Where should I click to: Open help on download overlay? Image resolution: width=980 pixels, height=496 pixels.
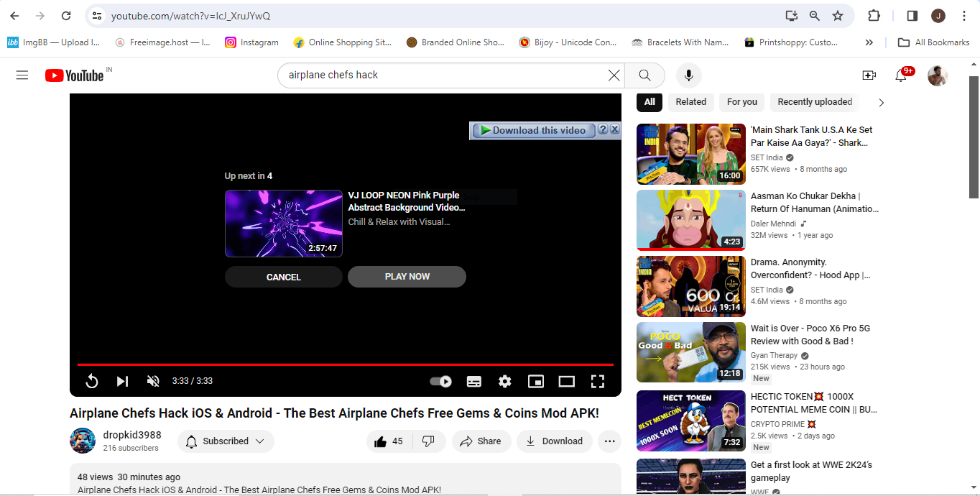(x=604, y=129)
